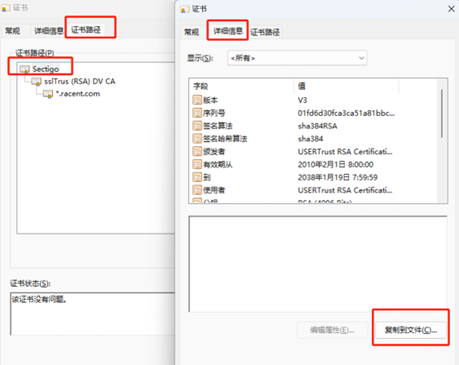Select the 2038年1月19日 7:59:59 value

(x=338, y=177)
